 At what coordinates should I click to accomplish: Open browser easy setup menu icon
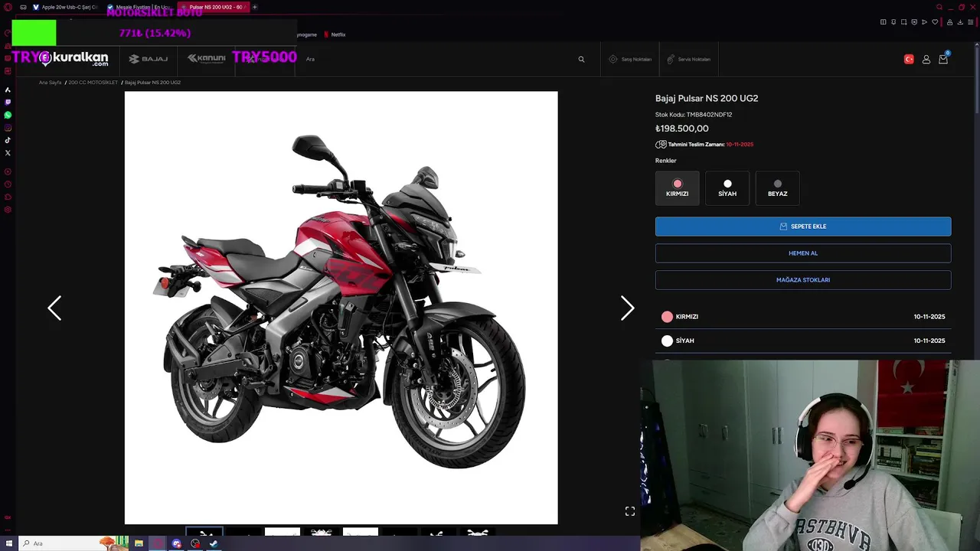tap(970, 22)
